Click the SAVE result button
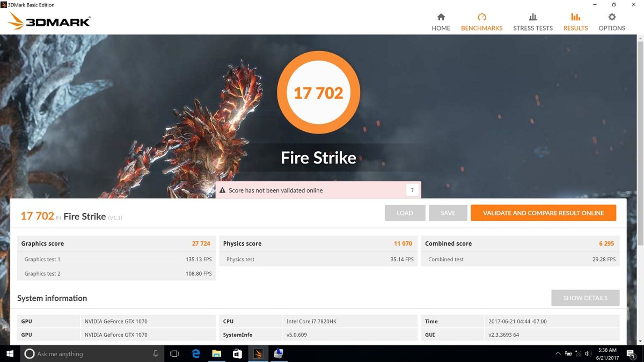Viewport: 644px width, 362px height. [x=448, y=213]
